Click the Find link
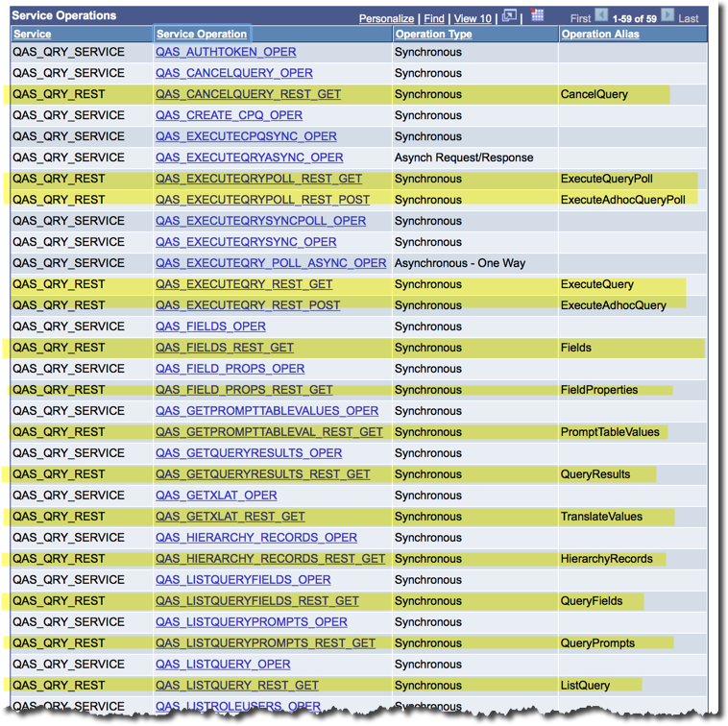 point(434,18)
